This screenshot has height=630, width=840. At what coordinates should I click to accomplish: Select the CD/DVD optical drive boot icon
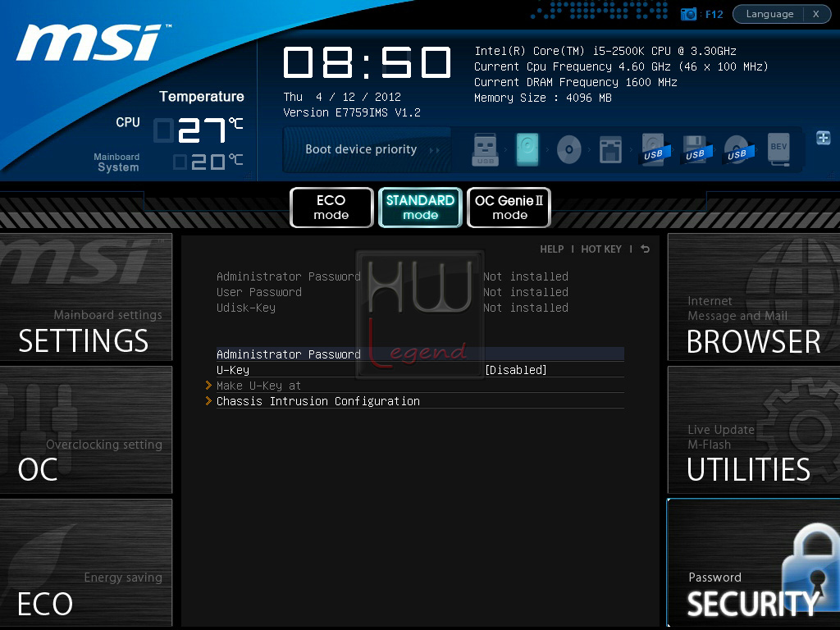pos(569,149)
